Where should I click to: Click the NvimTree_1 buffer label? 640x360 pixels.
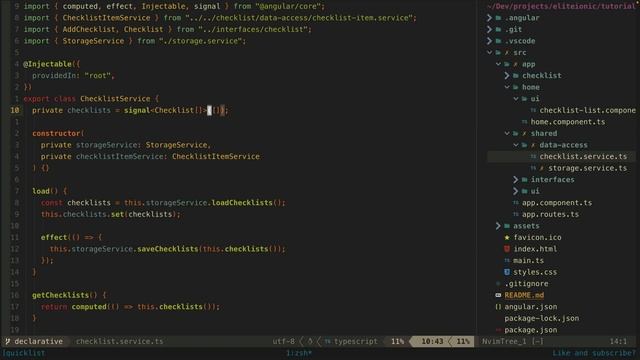click(504, 341)
